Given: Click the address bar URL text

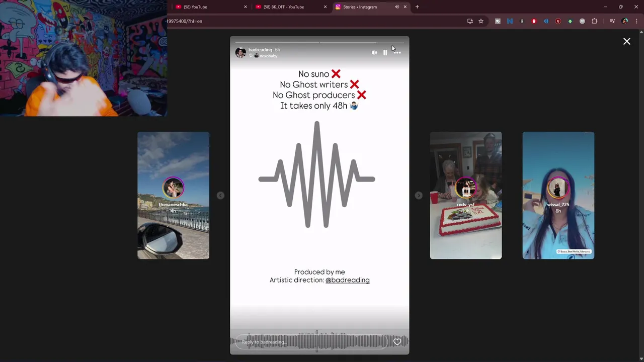Looking at the screenshot, I should pyautogui.click(x=185, y=21).
